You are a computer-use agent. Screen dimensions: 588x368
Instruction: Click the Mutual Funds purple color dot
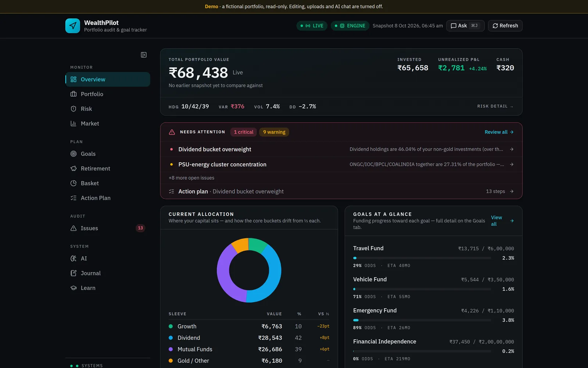171,349
